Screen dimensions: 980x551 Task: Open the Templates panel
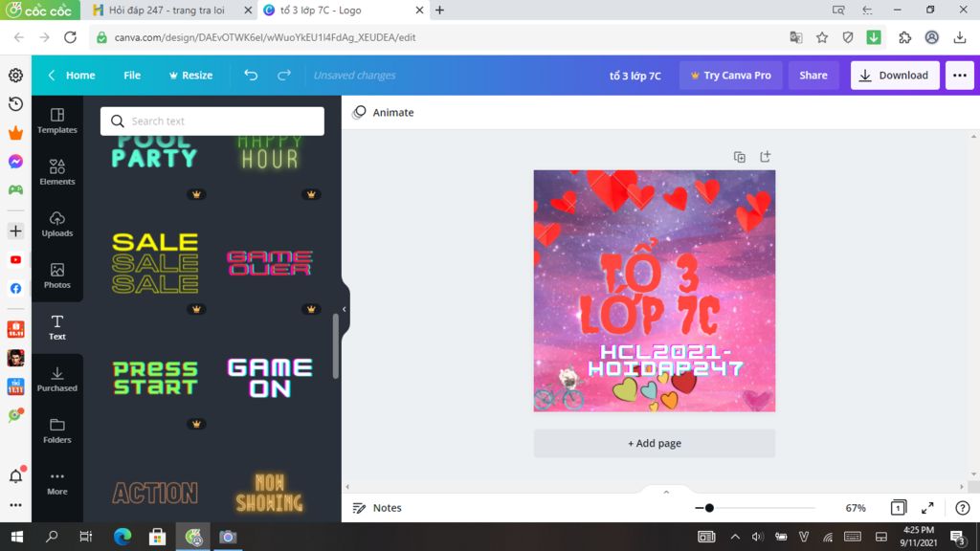pos(56,121)
